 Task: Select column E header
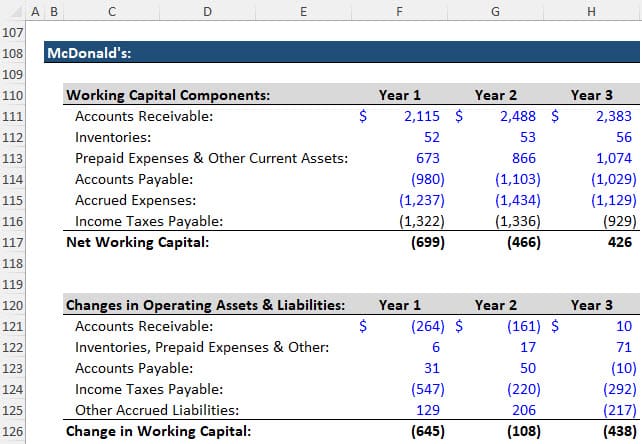coord(303,11)
